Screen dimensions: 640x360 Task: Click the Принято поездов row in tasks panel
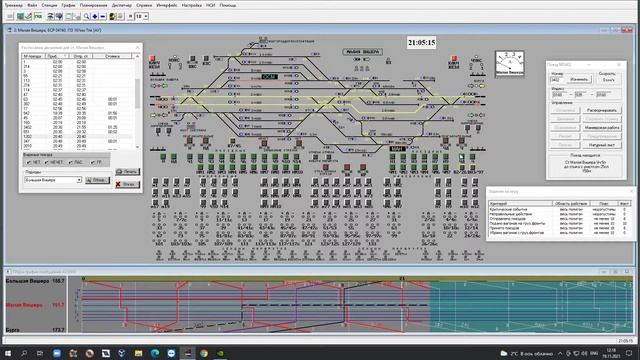[x=559, y=228]
